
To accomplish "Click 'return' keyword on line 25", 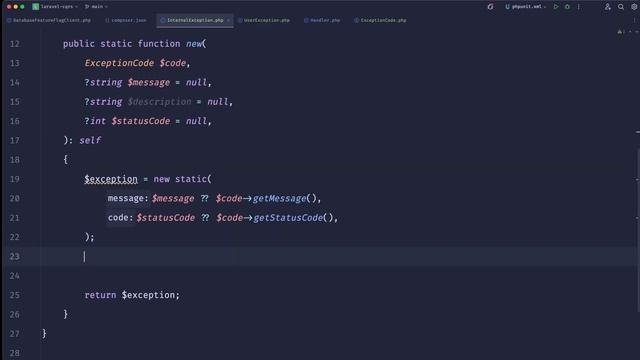I will click(100, 295).
